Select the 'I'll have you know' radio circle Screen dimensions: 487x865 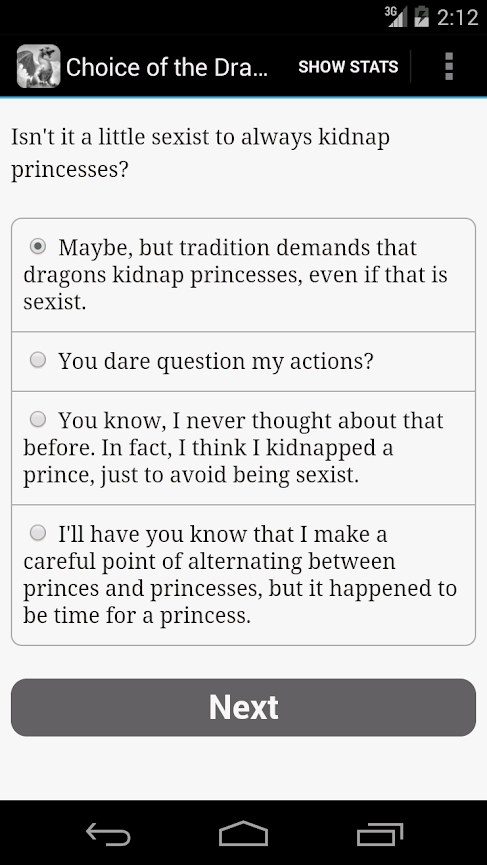pos(38,533)
